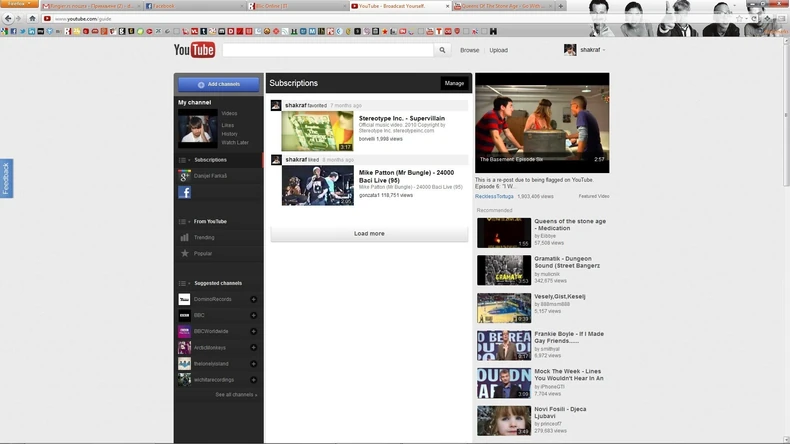Click the Popular star icon

(184, 254)
